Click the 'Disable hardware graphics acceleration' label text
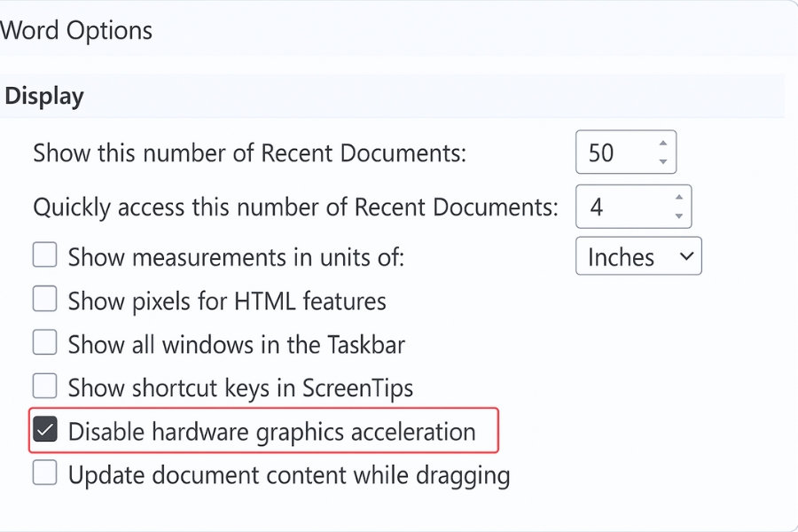 point(271,432)
